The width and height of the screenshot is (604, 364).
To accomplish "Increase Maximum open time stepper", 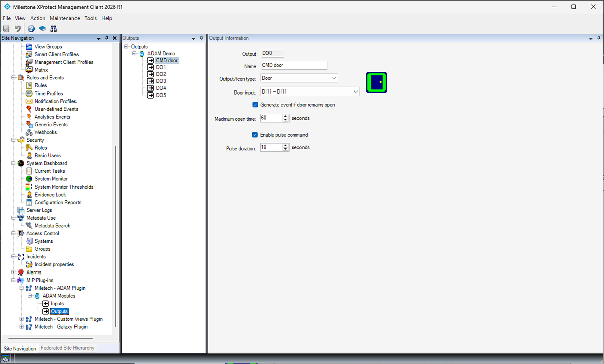I will coord(286,116).
